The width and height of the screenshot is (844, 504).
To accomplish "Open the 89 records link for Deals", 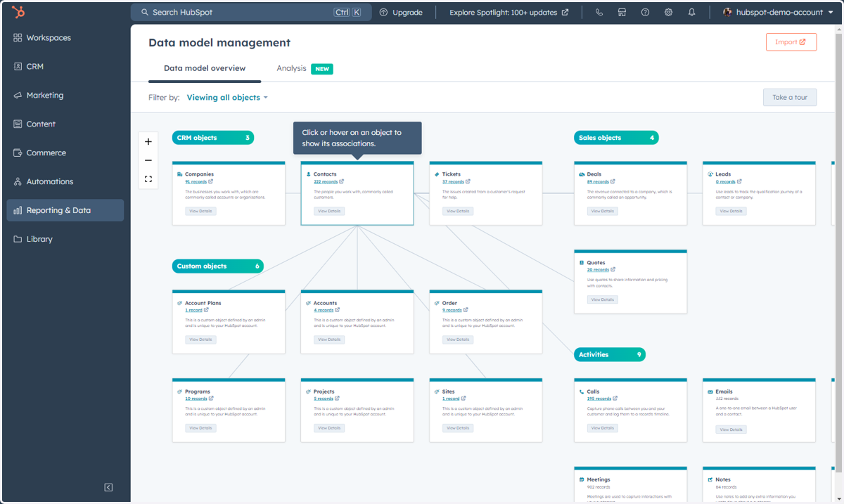I will pyautogui.click(x=598, y=182).
